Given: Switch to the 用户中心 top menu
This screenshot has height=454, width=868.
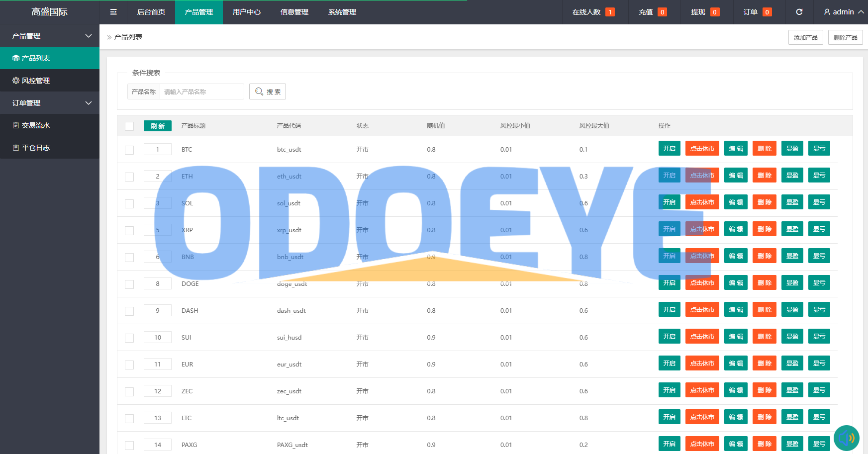Looking at the screenshot, I should (x=246, y=12).
